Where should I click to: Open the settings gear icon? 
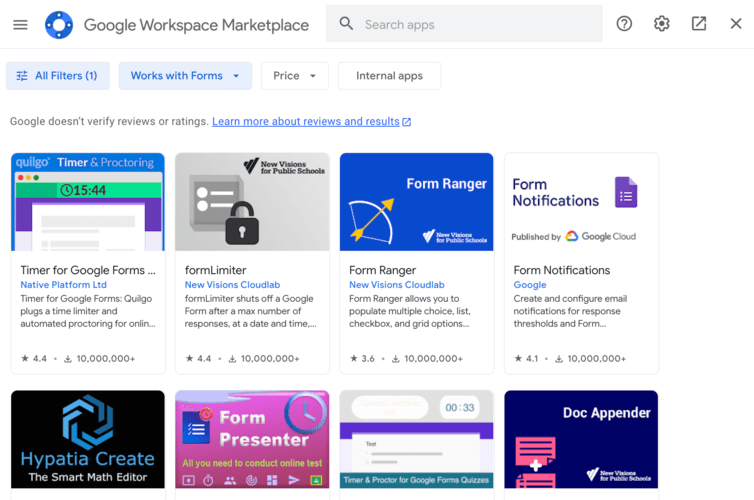tap(662, 24)
